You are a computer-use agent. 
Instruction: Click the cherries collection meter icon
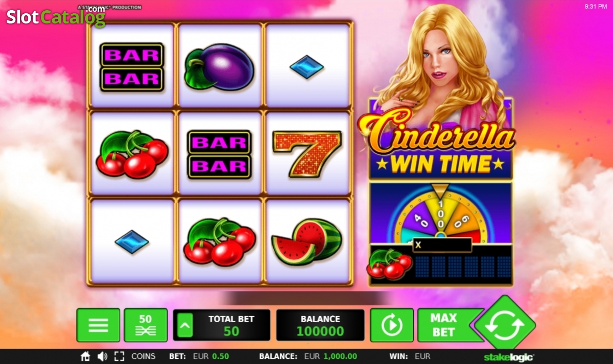tap(389, 264)
